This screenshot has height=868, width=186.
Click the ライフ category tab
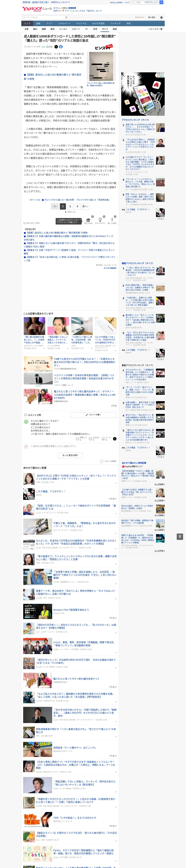click(105, 29)
